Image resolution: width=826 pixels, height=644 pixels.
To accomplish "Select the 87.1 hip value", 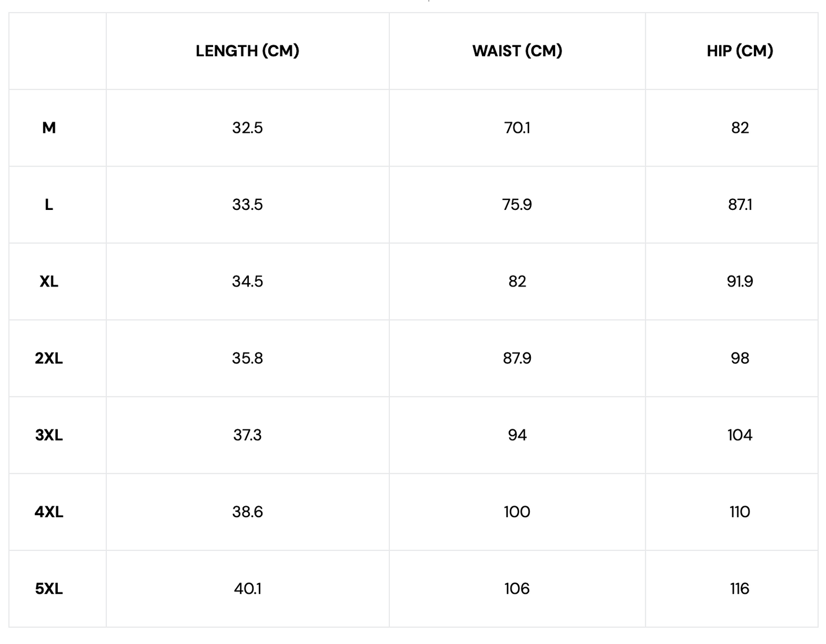I will (x=740, y=205).
